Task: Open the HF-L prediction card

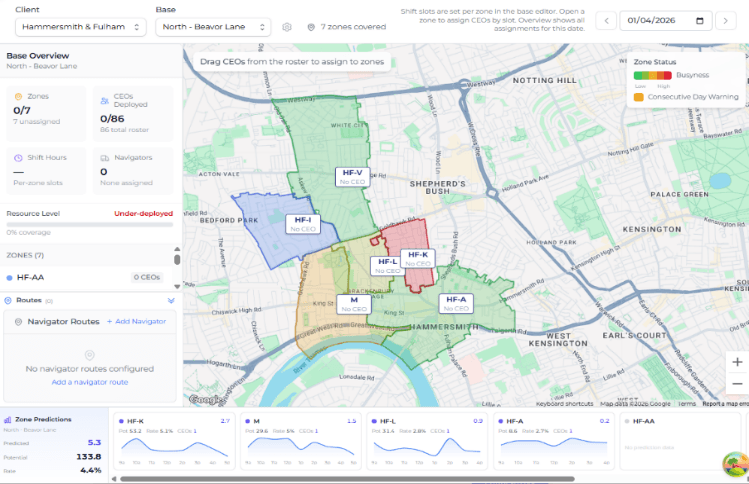Action: tap(427, 441)
